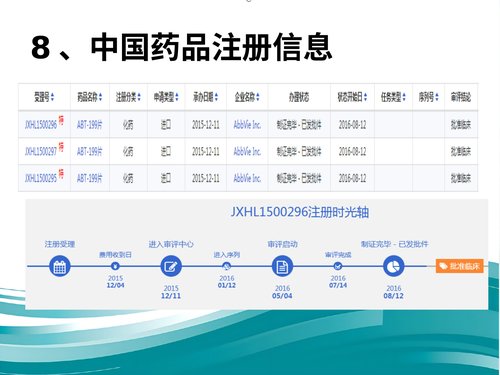Sort table by 注册分类 column arrows
The height and width of the screenshot is (375, 500).
139,97
